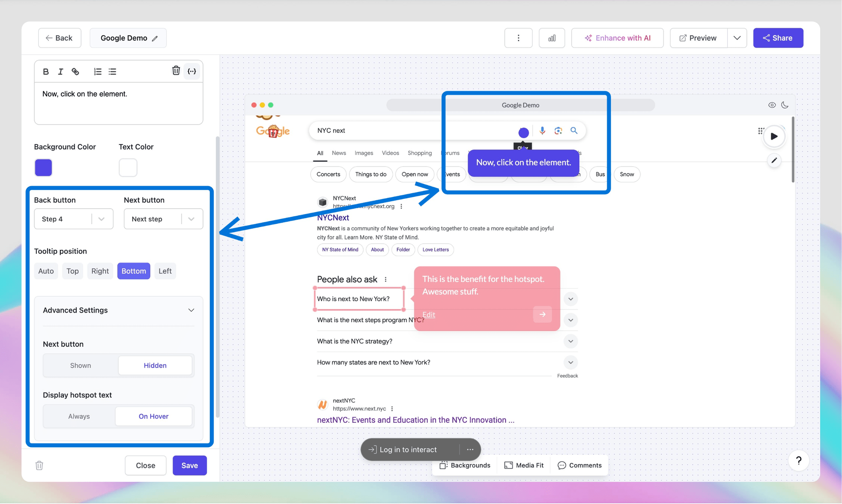Open the three-dot more options menu
This screenshot has width=842, height=504.
pos(518,38)
